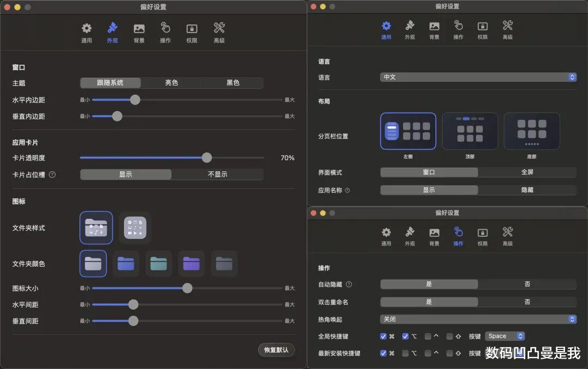Click the 卡片透明度 slider handle
The height and width of the screenshot is (369, 588).
click(x=207, y=158)
